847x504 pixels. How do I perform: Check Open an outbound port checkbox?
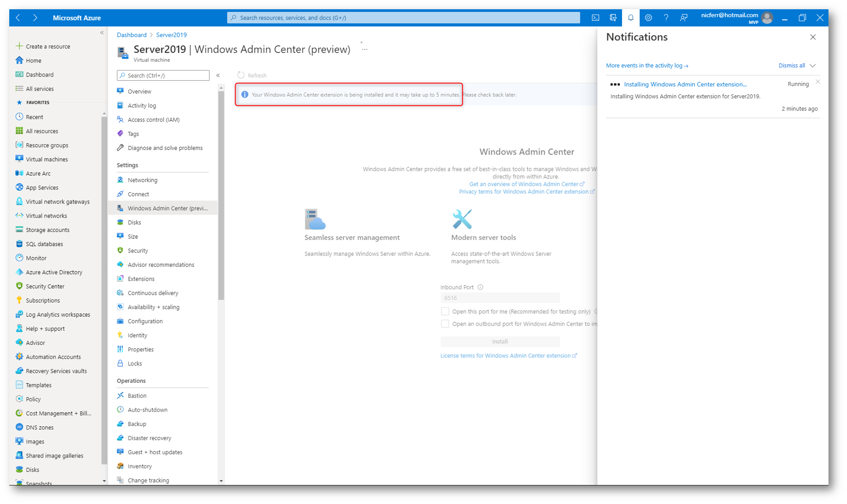pyautogui.click(x=445, y=324)
